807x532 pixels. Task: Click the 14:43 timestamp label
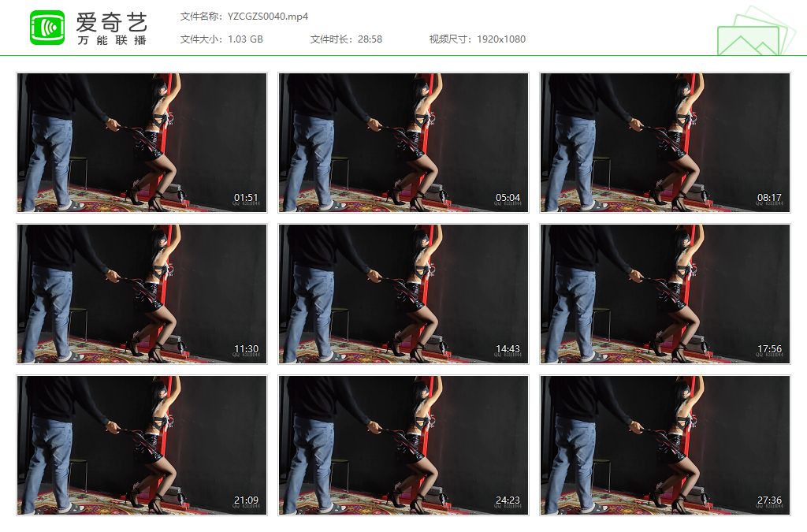coord(508,349)
